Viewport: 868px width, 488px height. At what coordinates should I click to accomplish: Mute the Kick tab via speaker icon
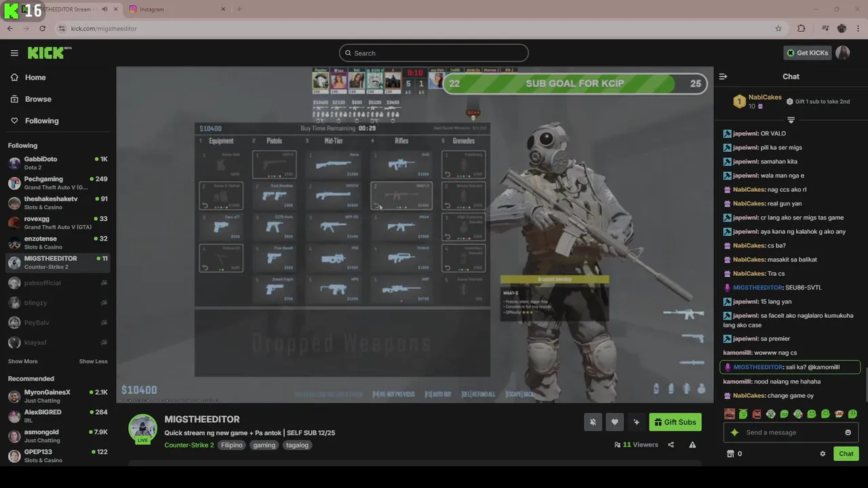[104, 9]
